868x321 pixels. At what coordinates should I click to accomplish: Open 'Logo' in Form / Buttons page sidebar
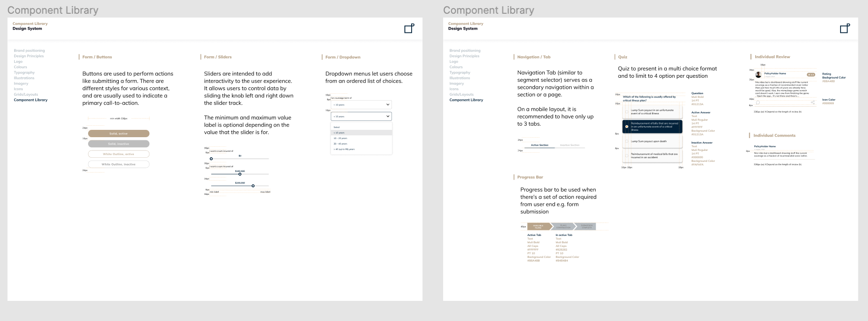tap(18, 62)
